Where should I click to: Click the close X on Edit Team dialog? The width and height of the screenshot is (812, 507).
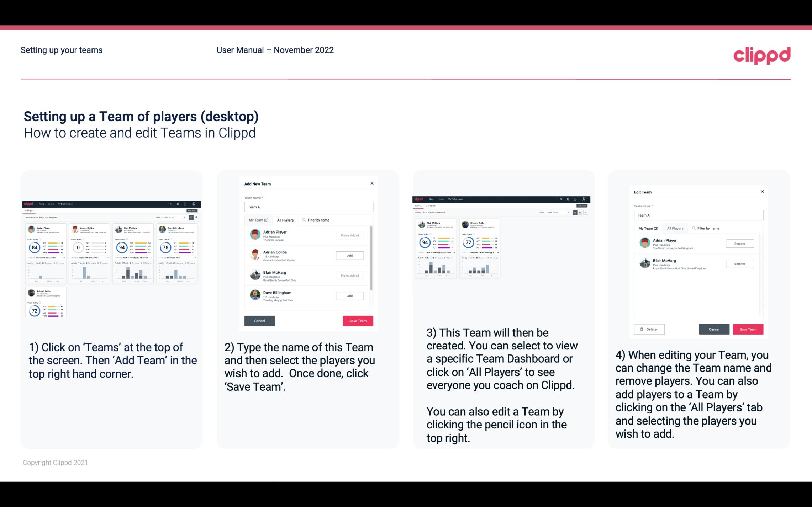click(762, 192)
